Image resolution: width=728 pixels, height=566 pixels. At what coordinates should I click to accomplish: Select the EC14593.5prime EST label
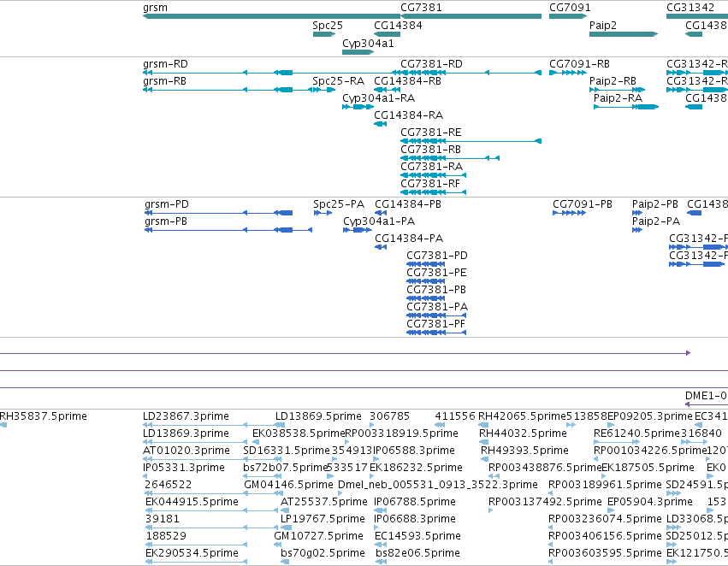pyautogui.click(x=417, y=536)
